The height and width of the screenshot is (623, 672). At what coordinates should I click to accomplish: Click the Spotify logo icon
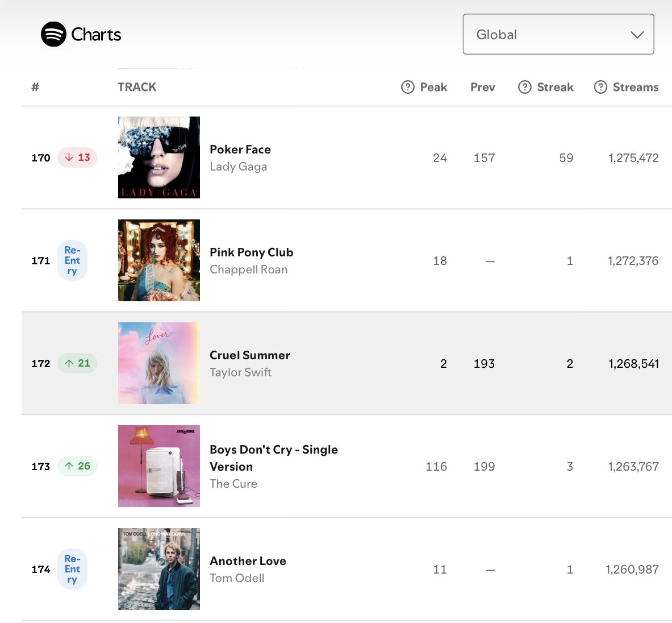click(53, 34)
